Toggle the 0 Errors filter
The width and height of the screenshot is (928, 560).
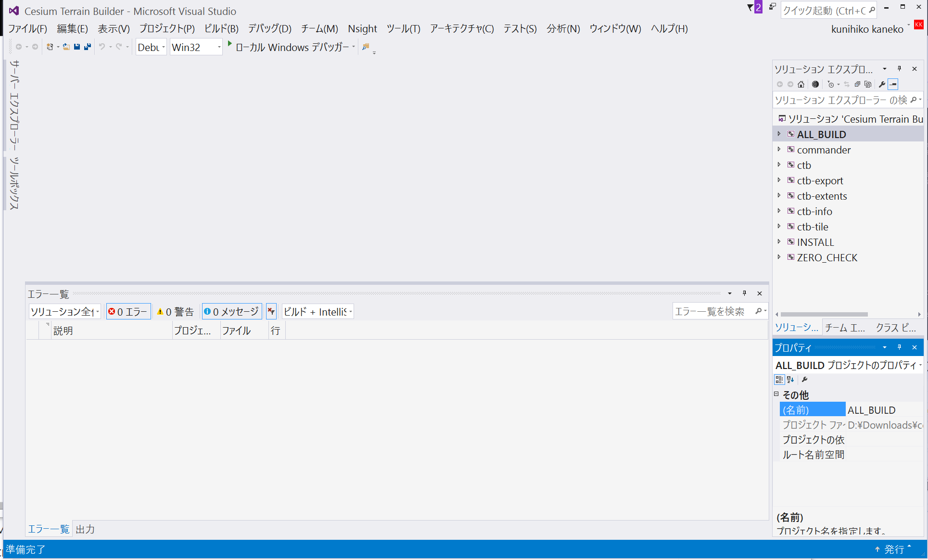(x=128, y=312)
